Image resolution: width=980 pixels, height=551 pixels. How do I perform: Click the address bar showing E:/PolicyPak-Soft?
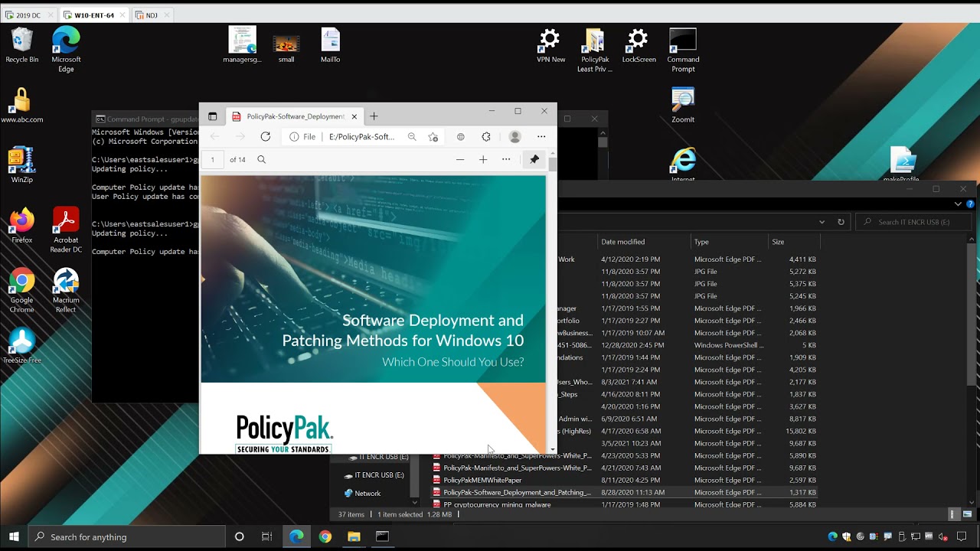pyautogui.click(x=361, y=136)
